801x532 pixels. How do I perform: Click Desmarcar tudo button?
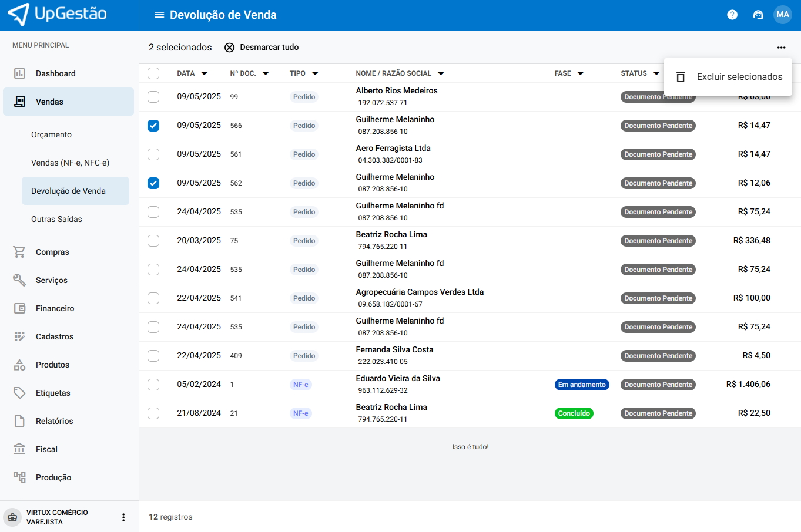pos(262,48)
